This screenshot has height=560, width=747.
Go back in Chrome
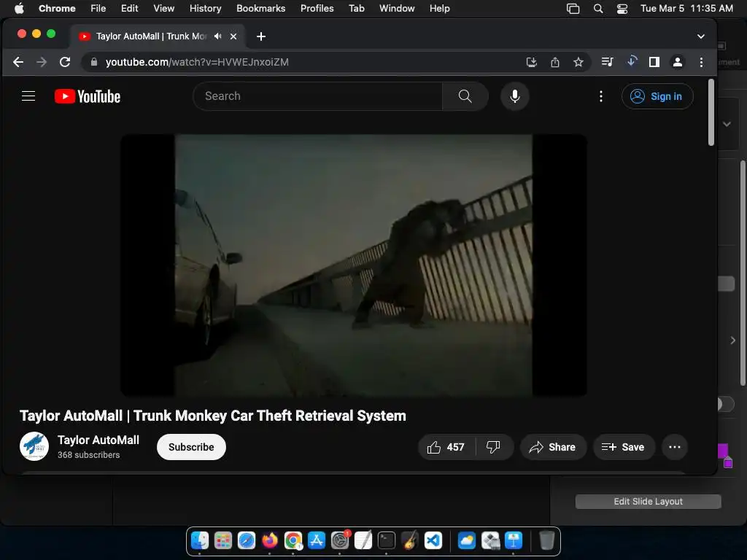tap(18, 62)
